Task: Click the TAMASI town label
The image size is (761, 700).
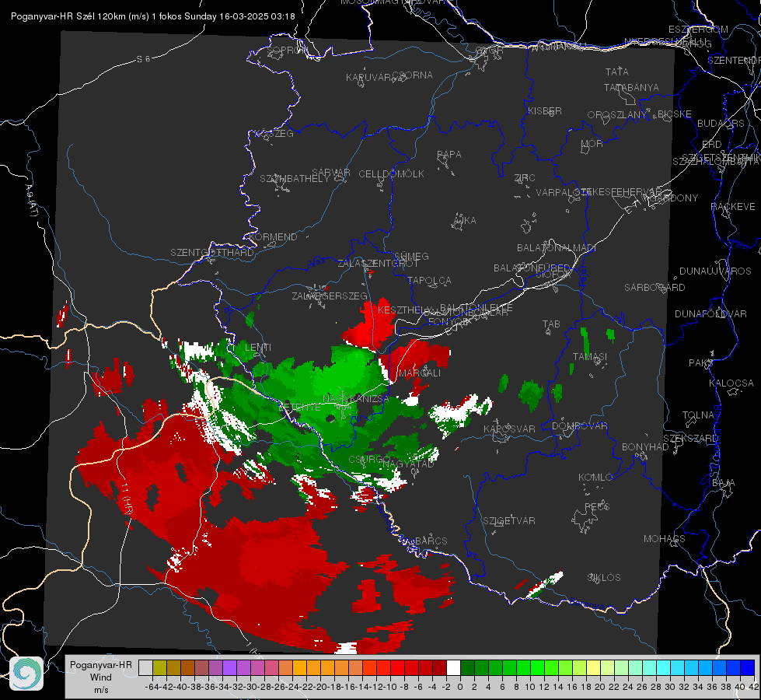Action: coord(590,356)
